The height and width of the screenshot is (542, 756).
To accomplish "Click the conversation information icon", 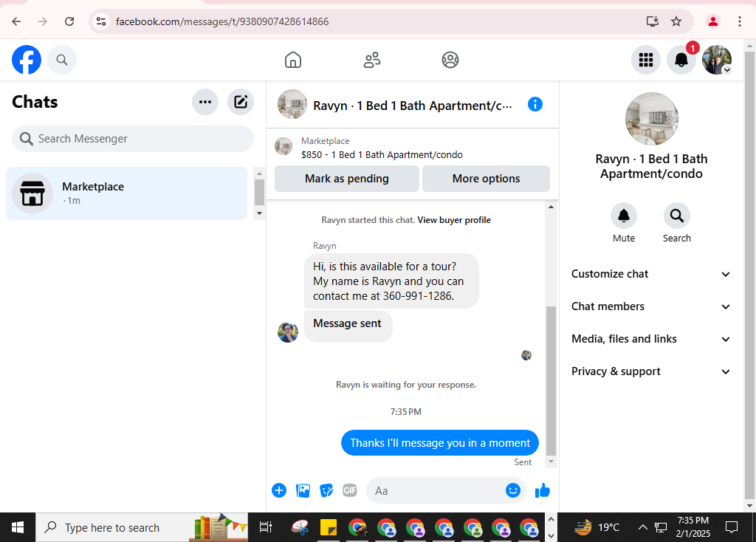I will [x=535, y=104].
